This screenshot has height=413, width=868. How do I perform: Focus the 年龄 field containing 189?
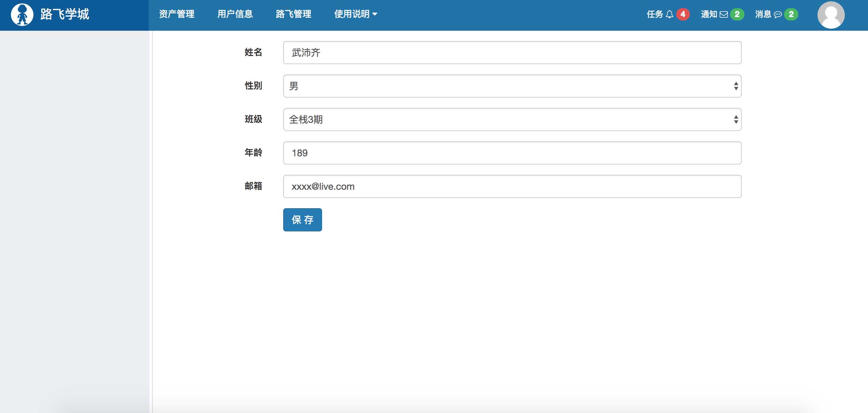[512, 153]
